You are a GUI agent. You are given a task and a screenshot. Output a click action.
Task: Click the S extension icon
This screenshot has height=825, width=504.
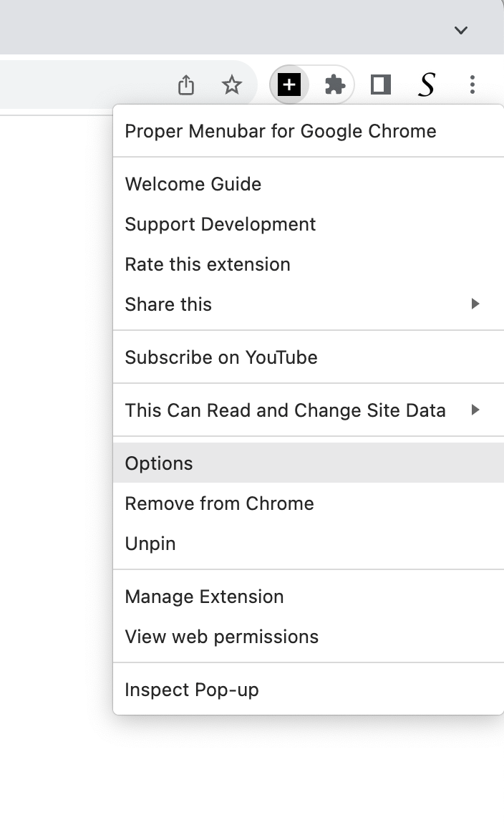tap(426, 85)
